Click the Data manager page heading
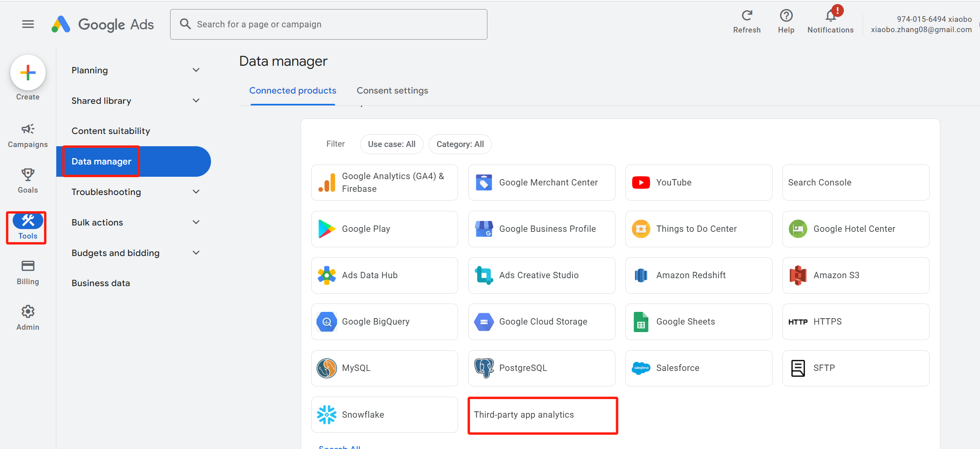 click(283, 61)
